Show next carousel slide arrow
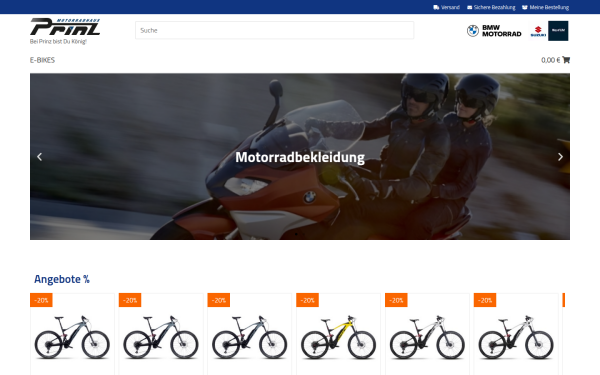 [x=560, y=157]
